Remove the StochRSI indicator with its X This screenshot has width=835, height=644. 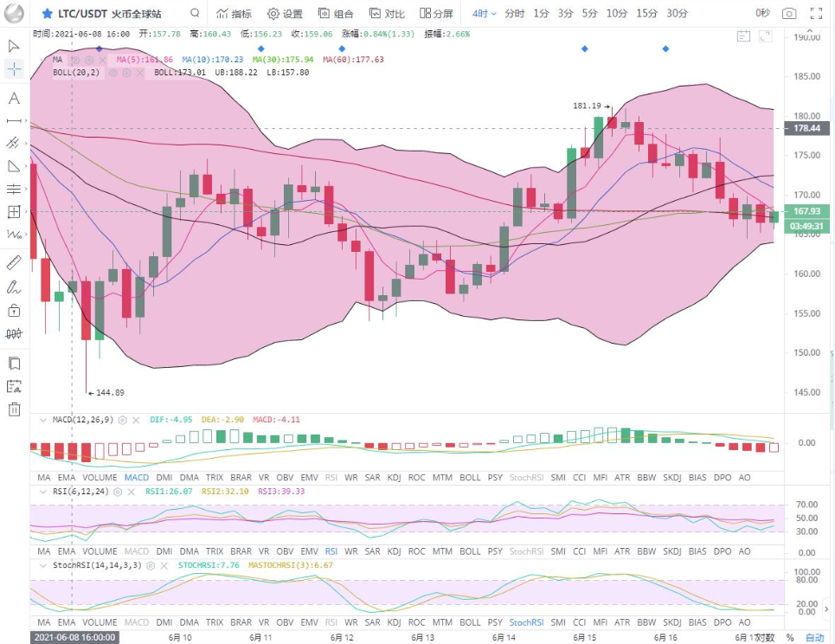click(x=166, y=565)
